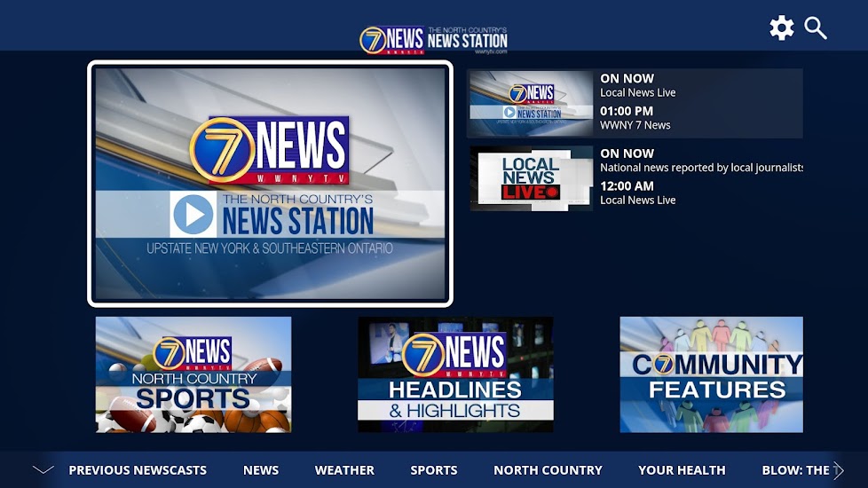Go to Weather category

pyautogui.click(x=344, y=470)
